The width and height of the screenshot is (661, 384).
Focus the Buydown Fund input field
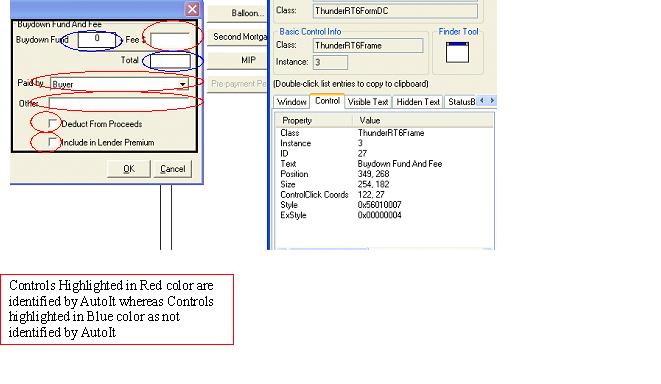(97, 40)
